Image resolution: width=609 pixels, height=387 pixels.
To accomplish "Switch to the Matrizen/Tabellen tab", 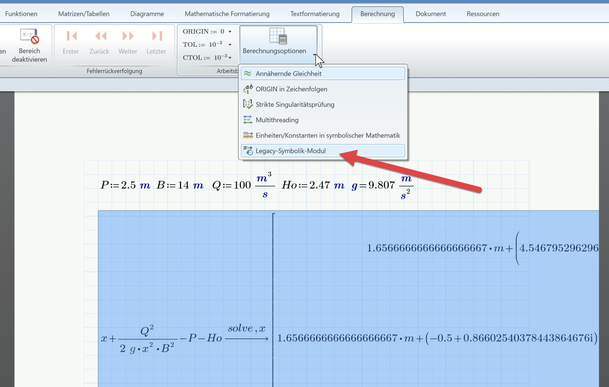I will [x=84, y=14].
